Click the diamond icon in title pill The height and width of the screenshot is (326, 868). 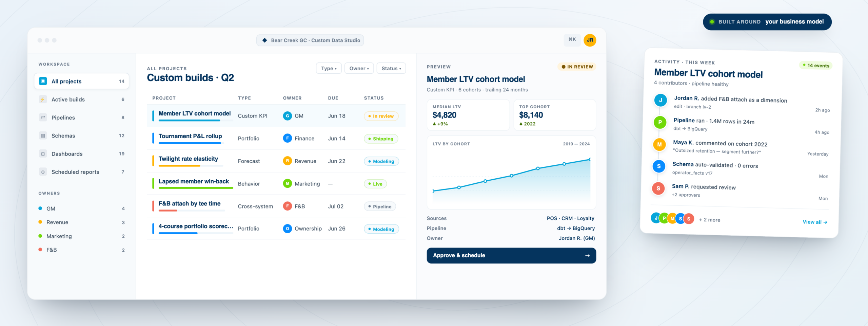pos(265,40)
